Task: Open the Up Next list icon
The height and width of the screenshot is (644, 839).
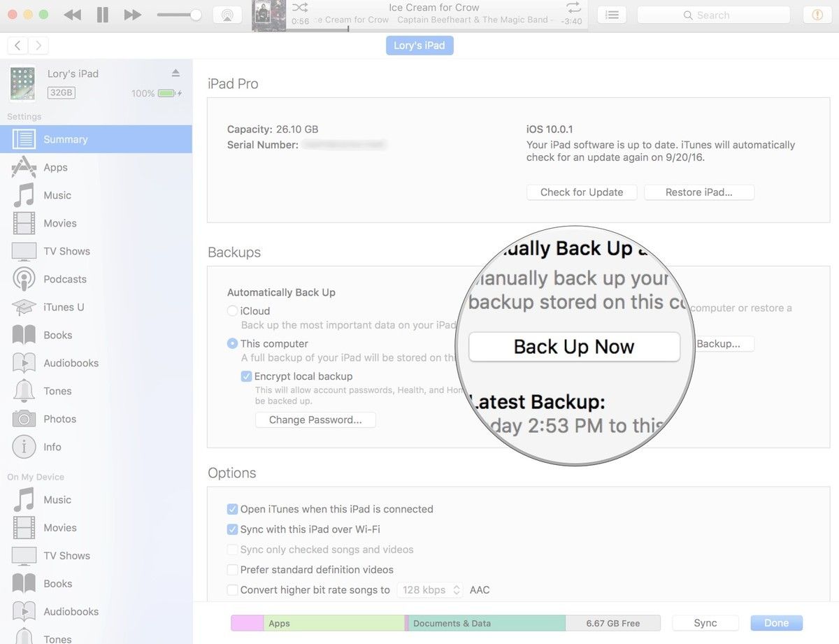Action: coord(612,15)
